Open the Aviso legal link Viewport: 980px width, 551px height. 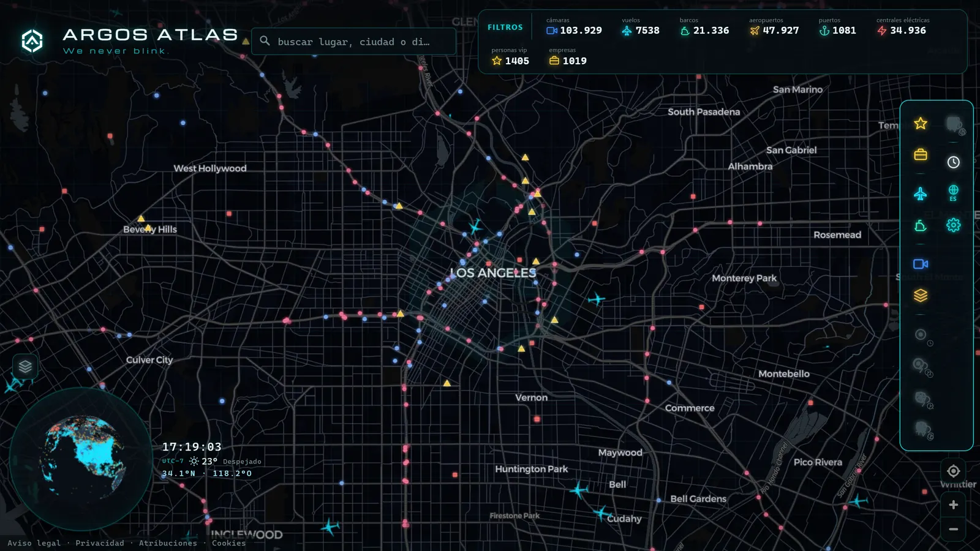[x=34, y=543]
